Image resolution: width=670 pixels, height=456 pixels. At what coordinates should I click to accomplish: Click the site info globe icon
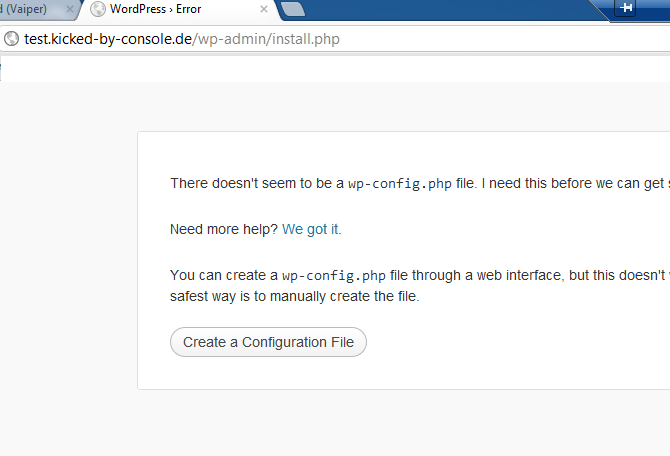coord(12,39)
